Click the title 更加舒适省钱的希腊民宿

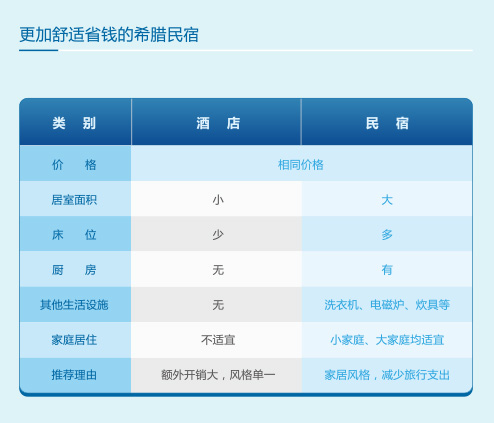(109, 35)
